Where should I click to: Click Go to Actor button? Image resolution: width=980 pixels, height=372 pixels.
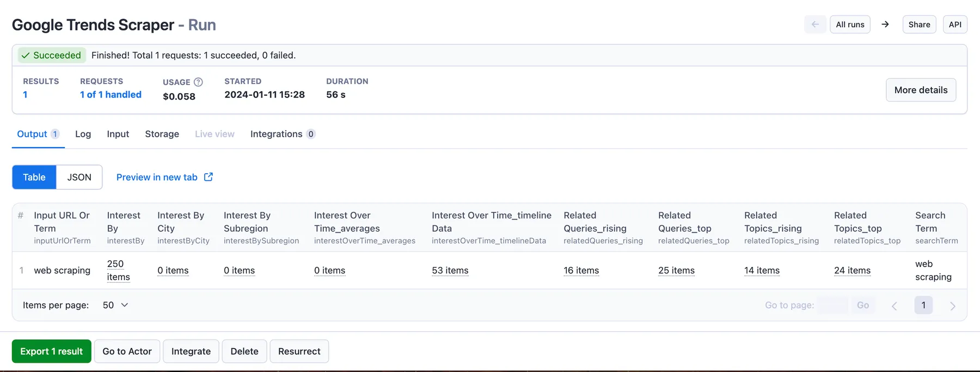pos(127,351)
